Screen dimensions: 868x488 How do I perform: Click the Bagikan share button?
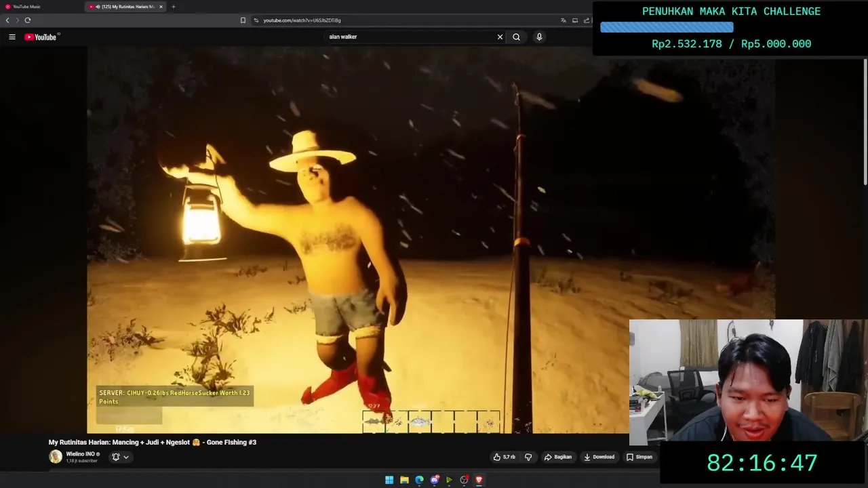click(x=558, y=457)
